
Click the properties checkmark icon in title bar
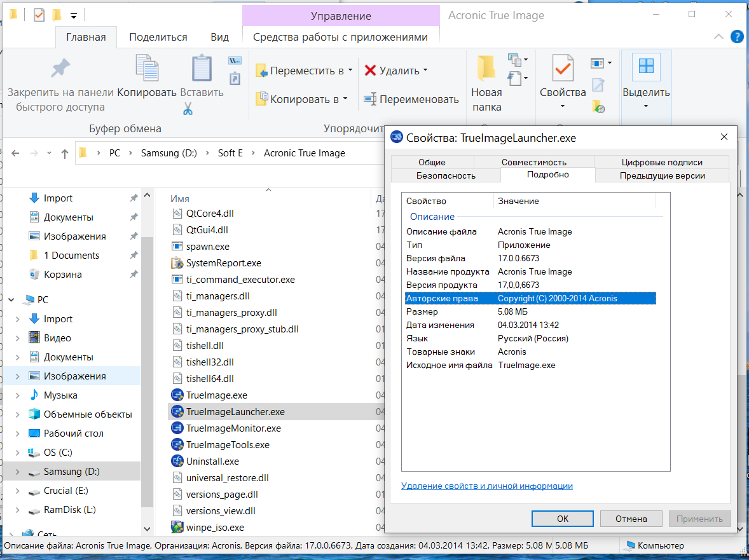click(x=39, y=15)
